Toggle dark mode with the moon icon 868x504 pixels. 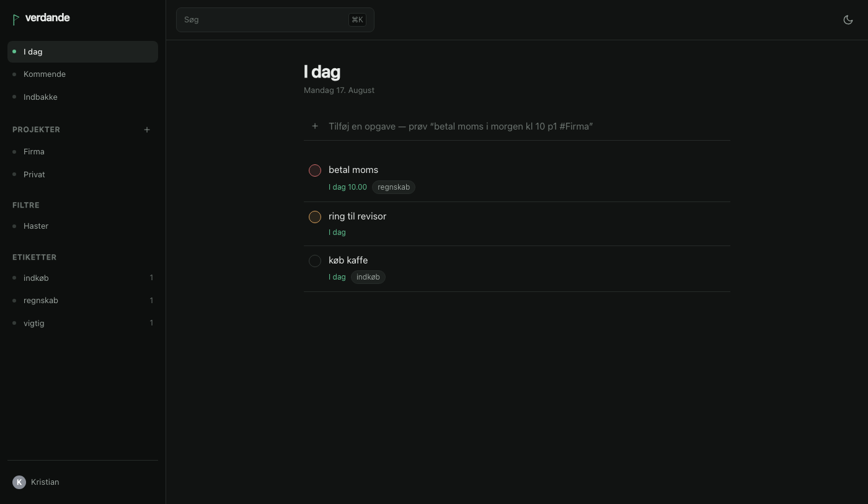(848, 20)
